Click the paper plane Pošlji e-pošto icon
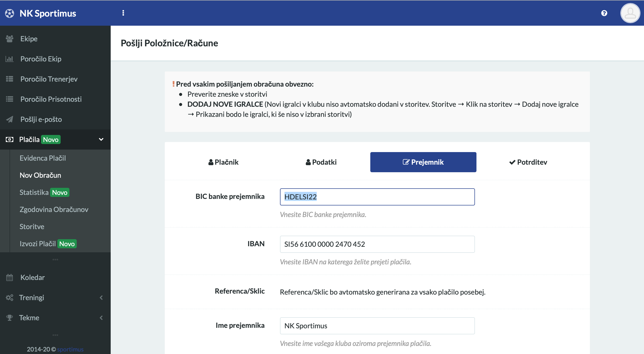This screenshot has height=354, width=644. [10, 119]
